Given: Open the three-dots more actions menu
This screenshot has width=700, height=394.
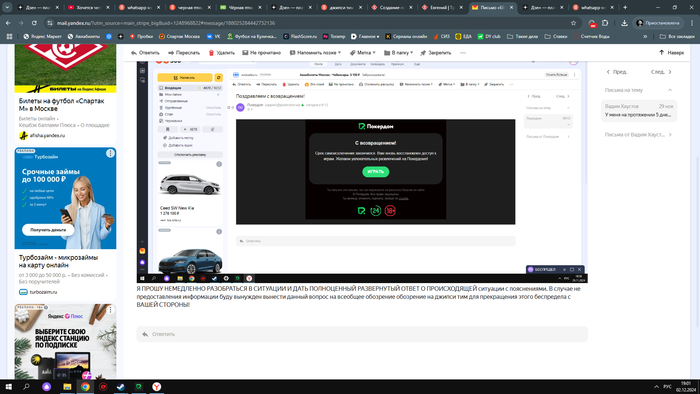Looking at the screenshot, I should [x=463, y=53].
